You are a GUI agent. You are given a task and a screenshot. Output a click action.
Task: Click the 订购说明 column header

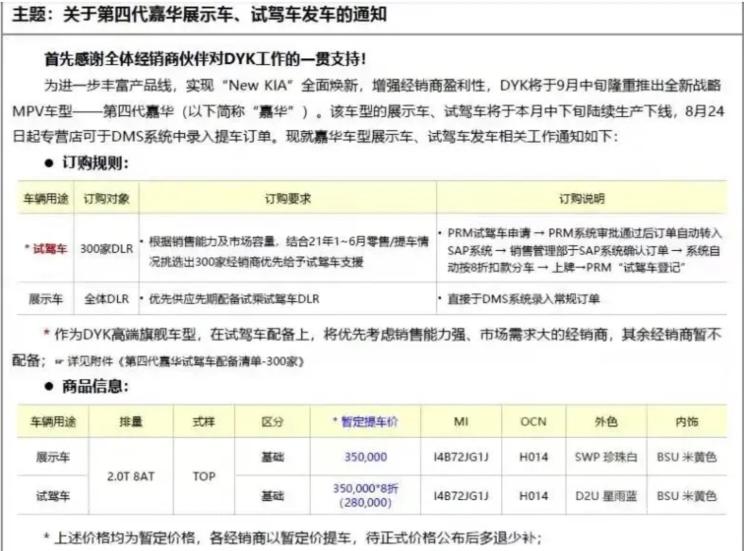pos(582,199)
